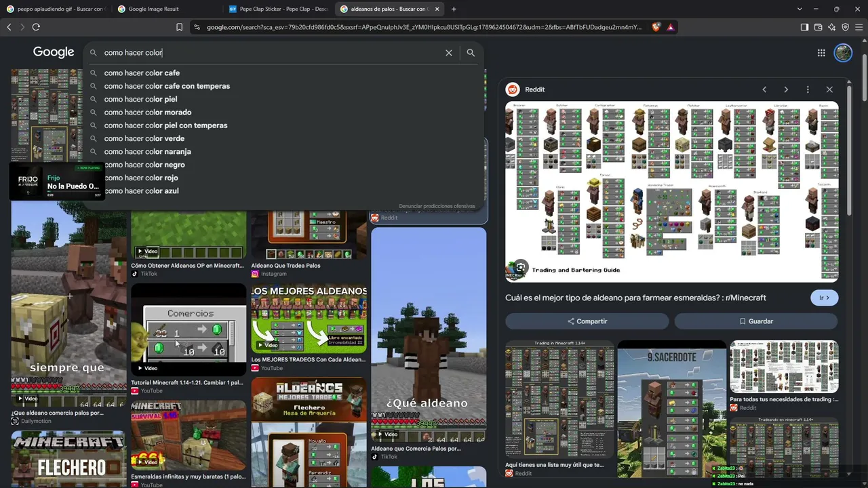This screenshot has height=488, width=868.
Task: Open the Leo AI sparkle icon
Action: [831, 27]
